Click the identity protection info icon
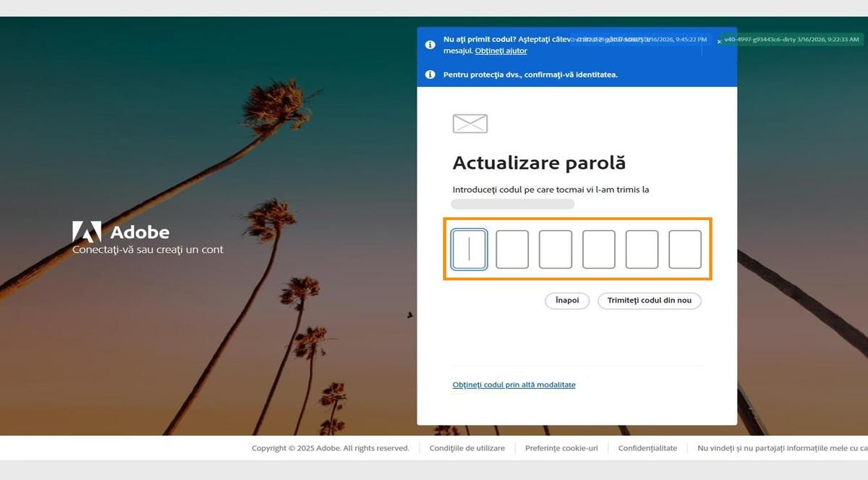Viewport: 868px width, 480px height. click(x=430, y=74)
